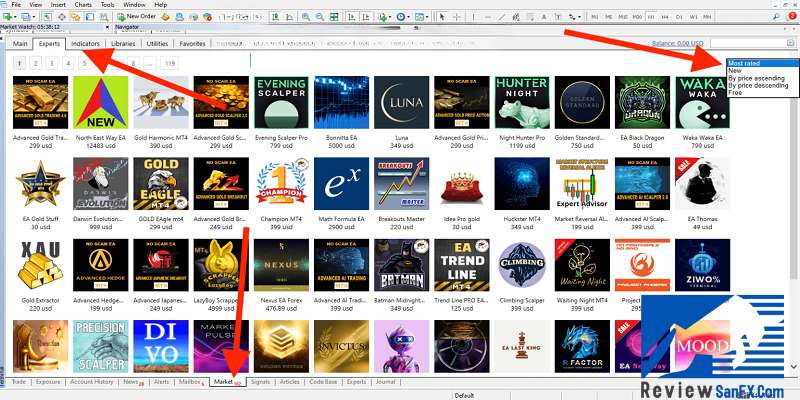Click the Zoom In magnifier icon
The image size is (800, 400).
pos(306,16)
